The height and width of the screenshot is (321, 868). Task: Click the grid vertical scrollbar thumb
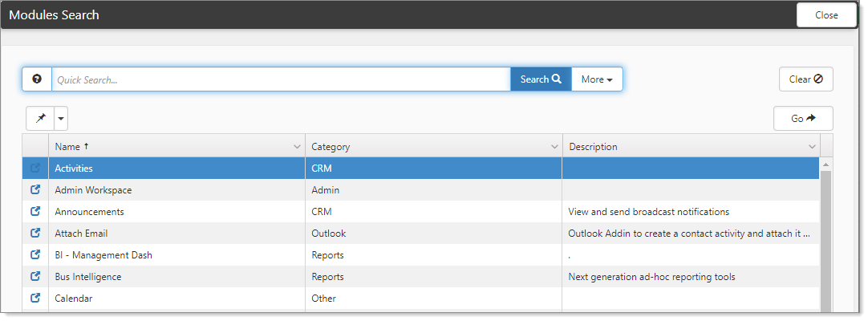(x=826, y=242)
